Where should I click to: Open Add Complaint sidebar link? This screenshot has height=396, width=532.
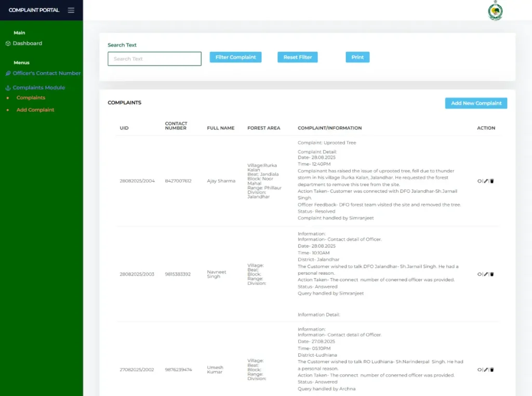[x=35, y=110]
